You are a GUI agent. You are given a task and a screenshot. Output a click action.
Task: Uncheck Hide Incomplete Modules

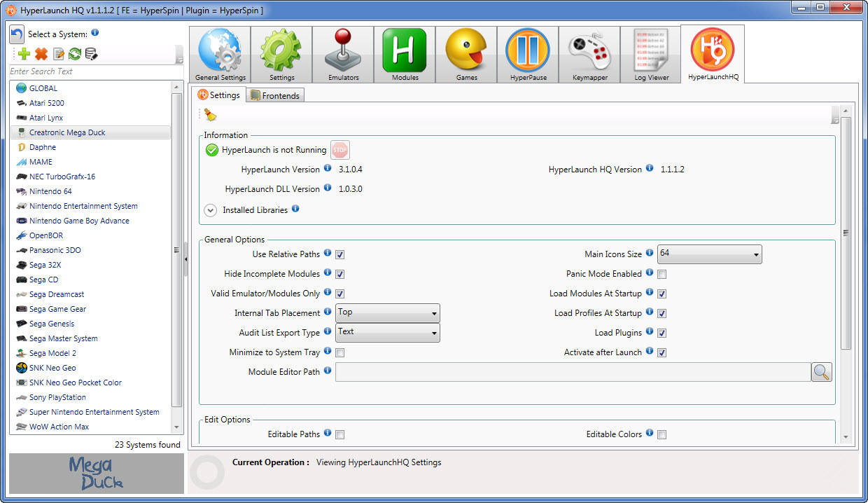point(340,275)
